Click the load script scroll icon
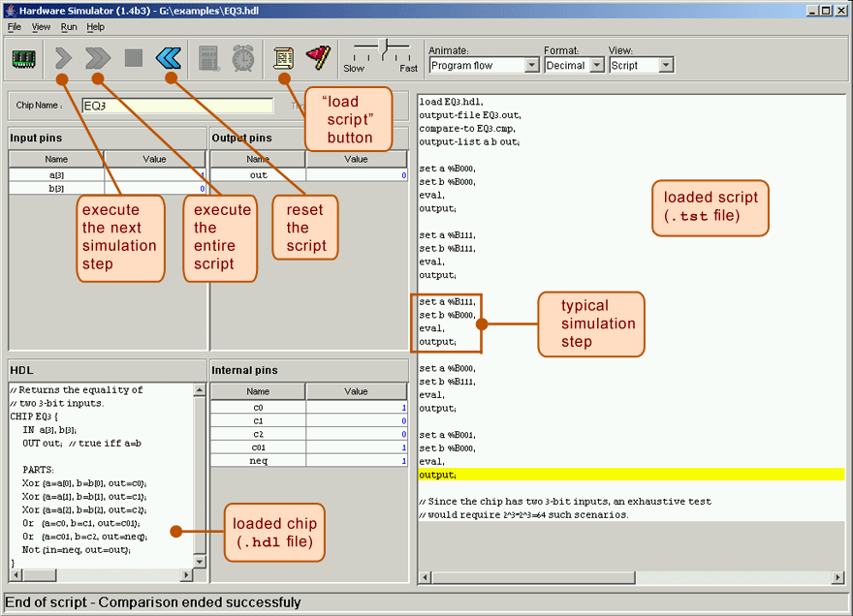Viewport: 853px width, 616px height. click(284, 58)
